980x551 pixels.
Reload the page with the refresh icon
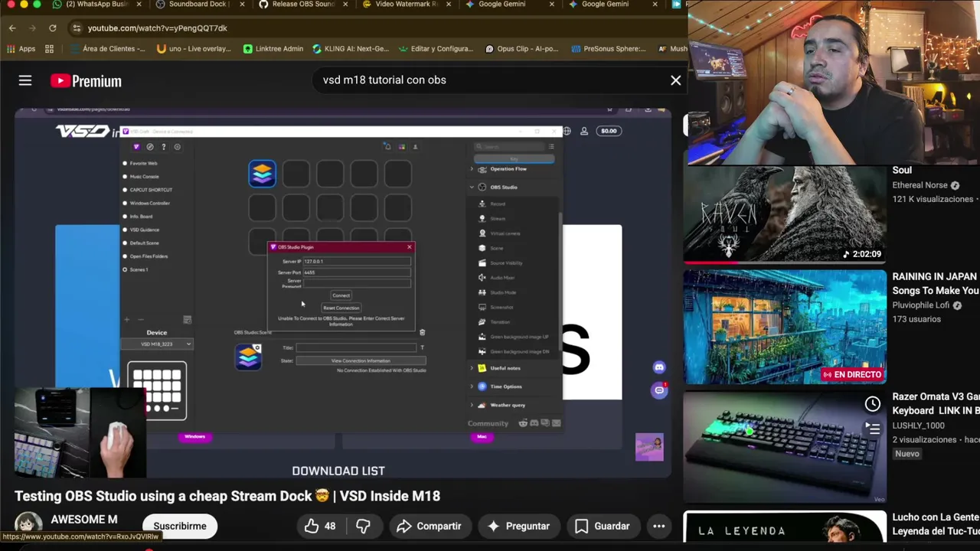click(52, 28)
